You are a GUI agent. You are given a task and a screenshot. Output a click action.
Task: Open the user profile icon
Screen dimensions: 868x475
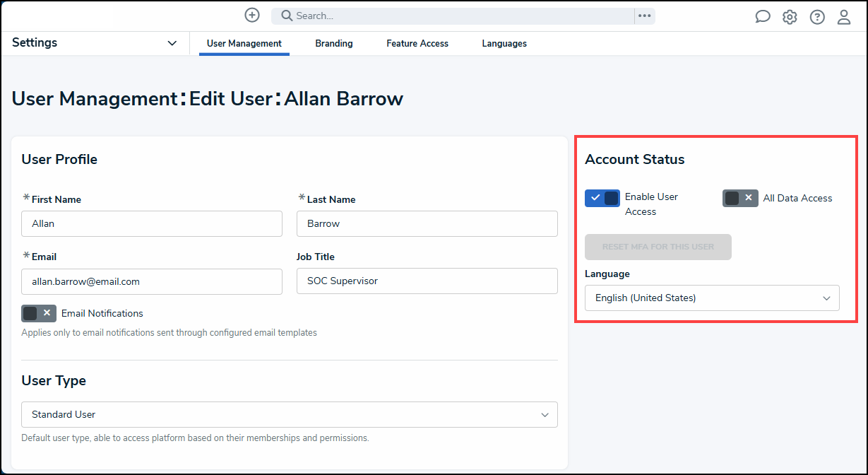[844, 17]
